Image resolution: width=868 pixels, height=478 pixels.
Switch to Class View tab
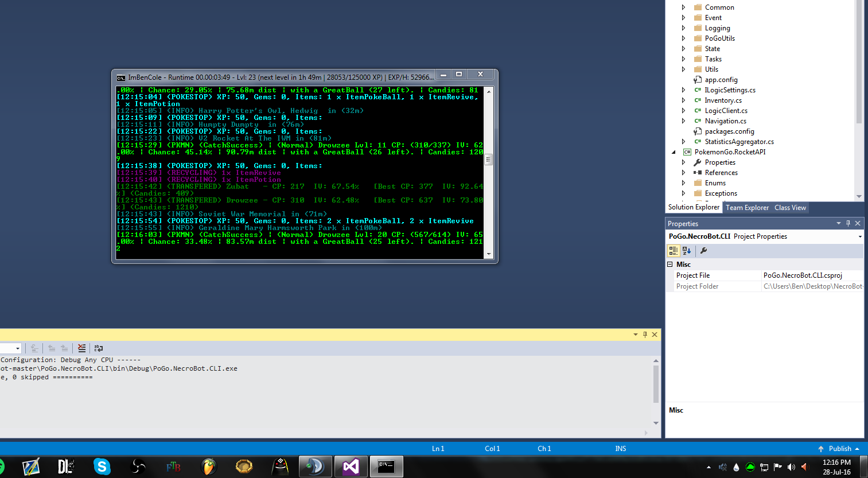pos(790,208)
